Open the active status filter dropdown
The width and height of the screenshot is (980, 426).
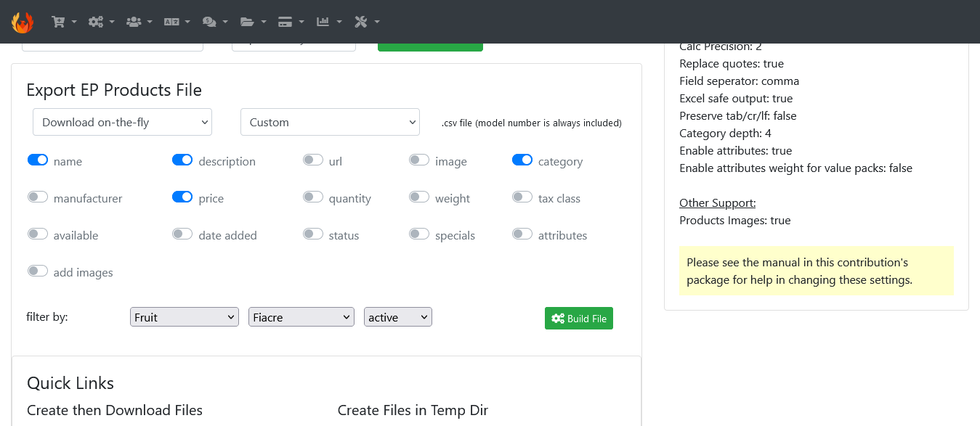point(398,317)
